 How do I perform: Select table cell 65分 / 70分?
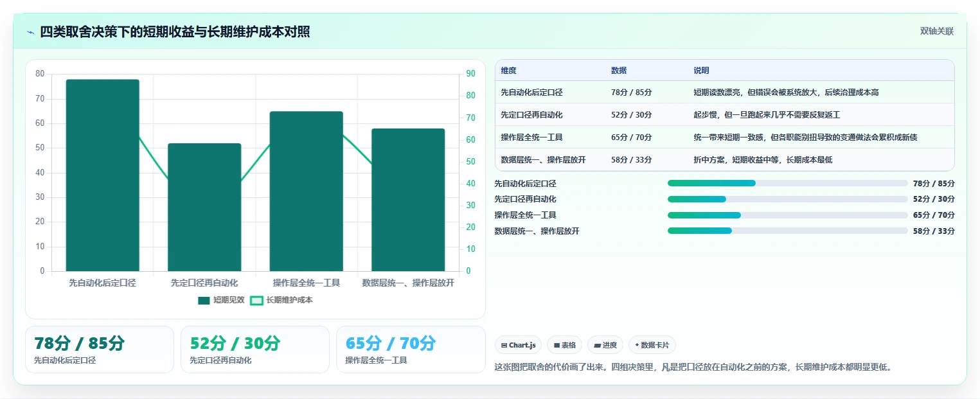632,137
